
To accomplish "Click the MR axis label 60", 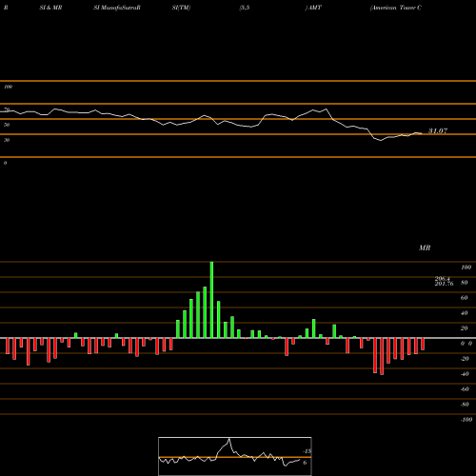I will (x=465, y=298).
